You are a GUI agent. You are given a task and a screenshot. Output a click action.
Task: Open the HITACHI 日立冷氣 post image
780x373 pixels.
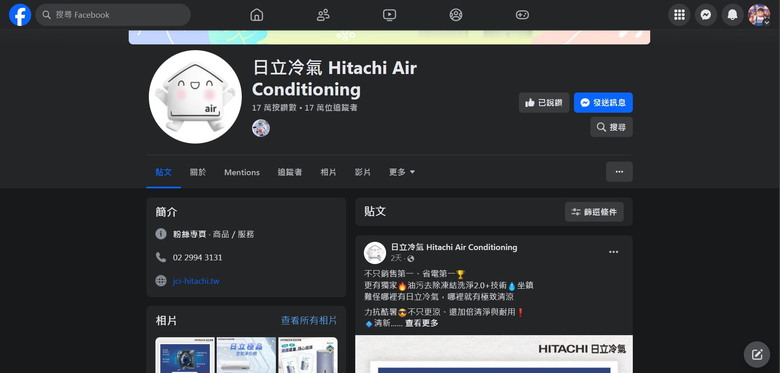494,354
